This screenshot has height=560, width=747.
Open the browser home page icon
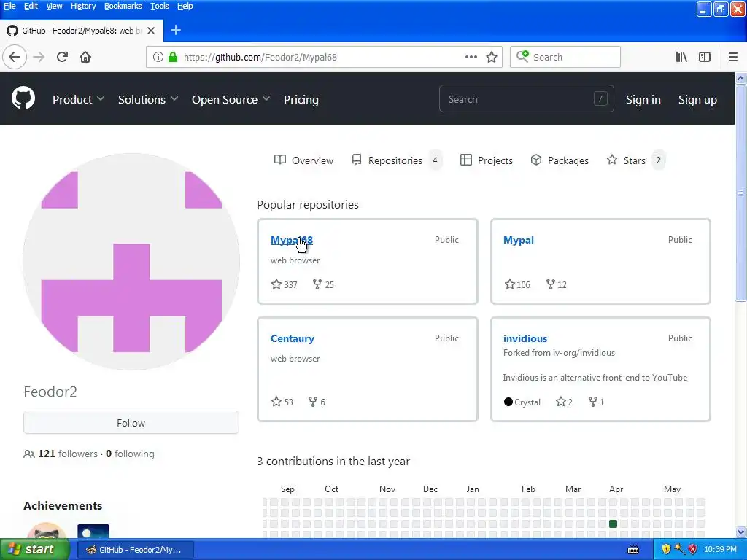[x=85, y=57]
